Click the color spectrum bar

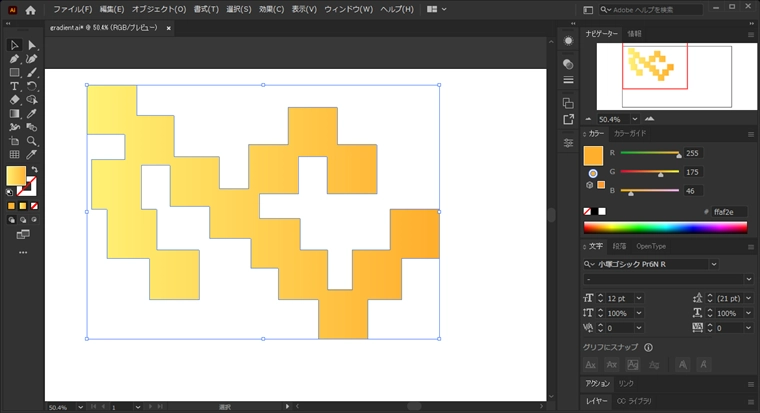(665, 227)
